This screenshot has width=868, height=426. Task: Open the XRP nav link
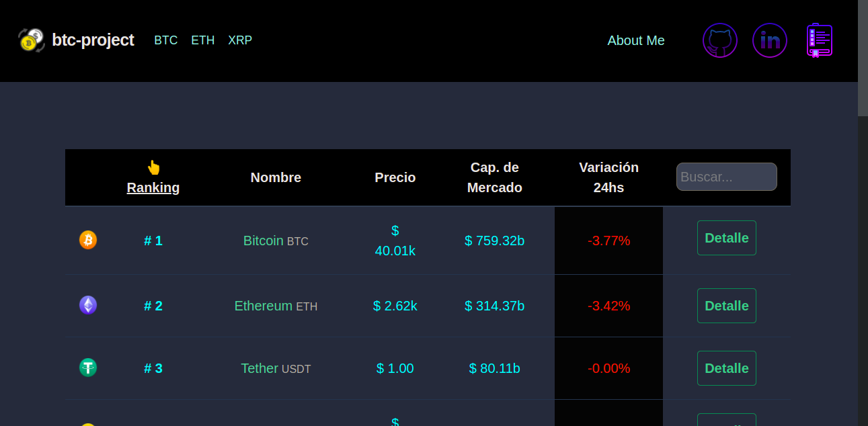pyautogui.click(x=240, y=40)
